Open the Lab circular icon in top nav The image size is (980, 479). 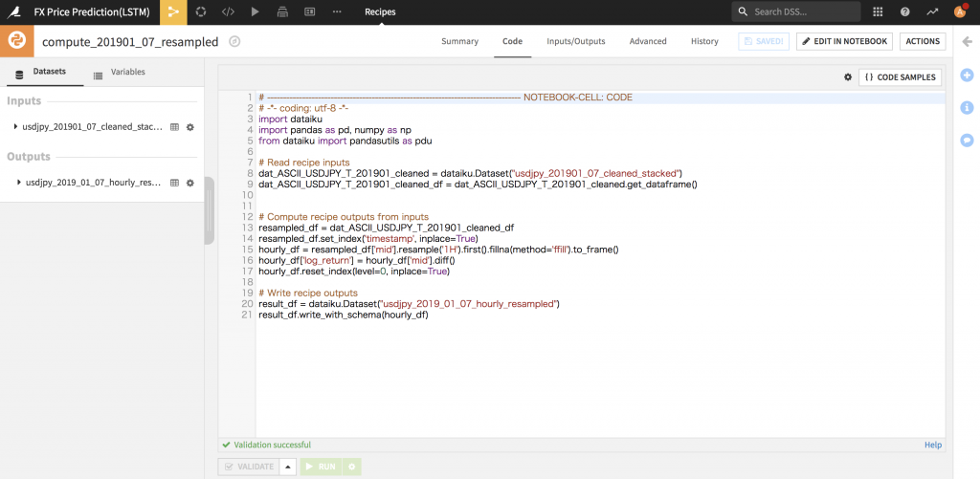point(201,11)
